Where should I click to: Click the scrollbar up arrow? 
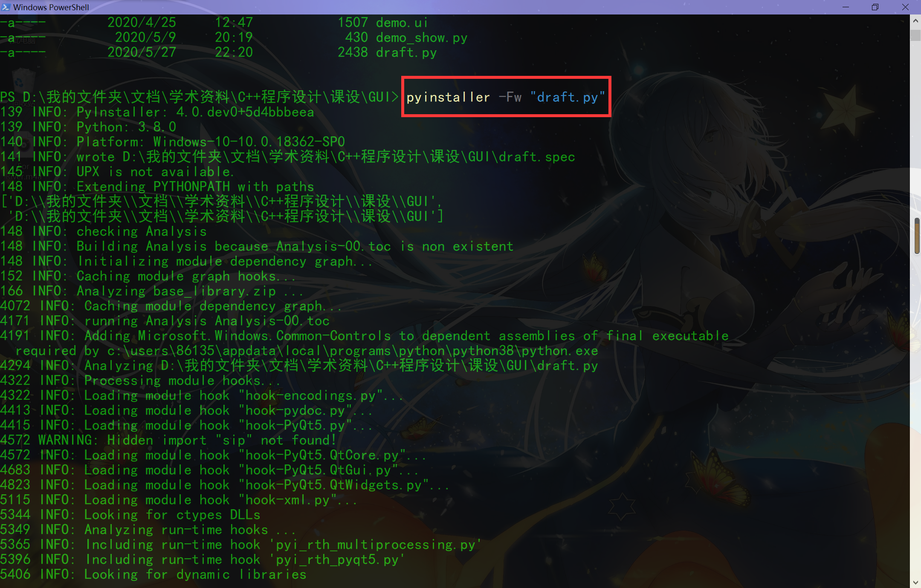tap(916, 20)
